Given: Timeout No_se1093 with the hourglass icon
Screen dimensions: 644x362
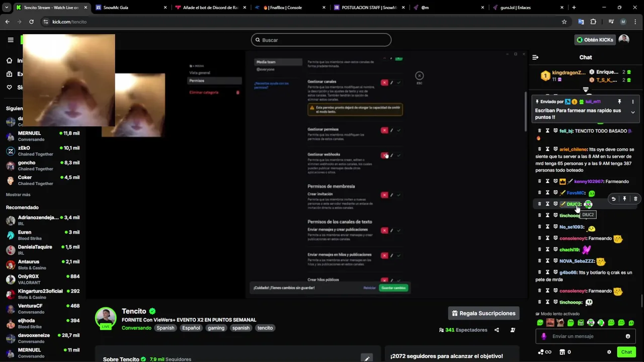Looking at the screenshot, I should (547, 227).
